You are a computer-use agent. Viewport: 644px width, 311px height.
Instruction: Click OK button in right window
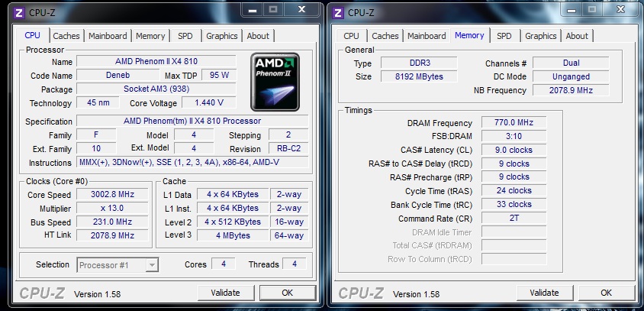coord(606,293)
